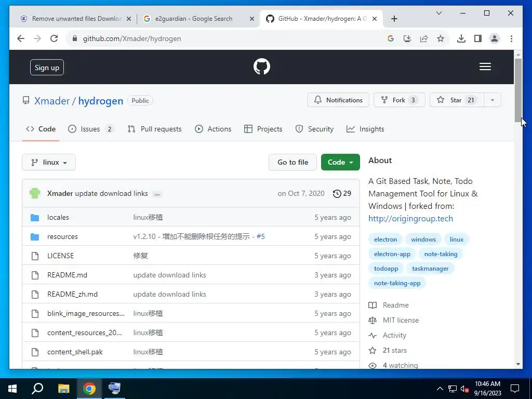The image size is (532, 399).
Task: Click the Sign up button
Action: 47,68
